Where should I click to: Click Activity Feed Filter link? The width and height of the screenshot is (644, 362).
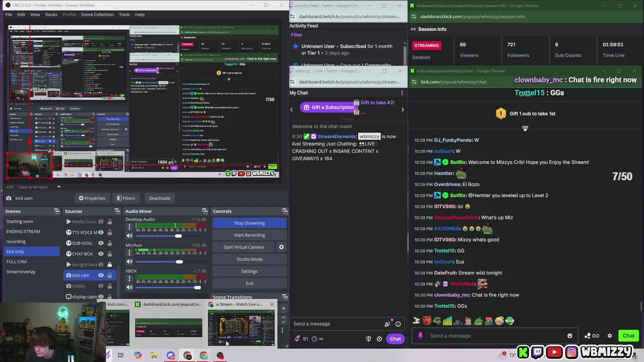click(x=296, y=35)
